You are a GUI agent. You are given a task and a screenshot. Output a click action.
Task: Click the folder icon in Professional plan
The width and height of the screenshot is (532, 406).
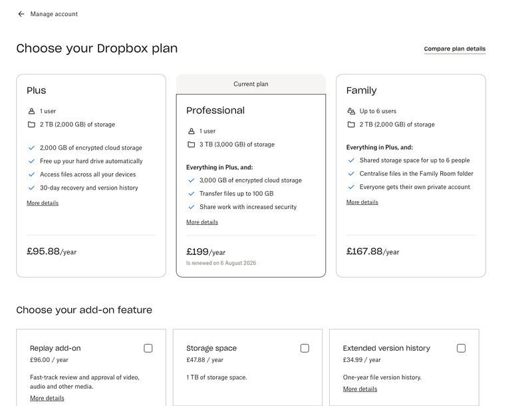click(192, 144)
